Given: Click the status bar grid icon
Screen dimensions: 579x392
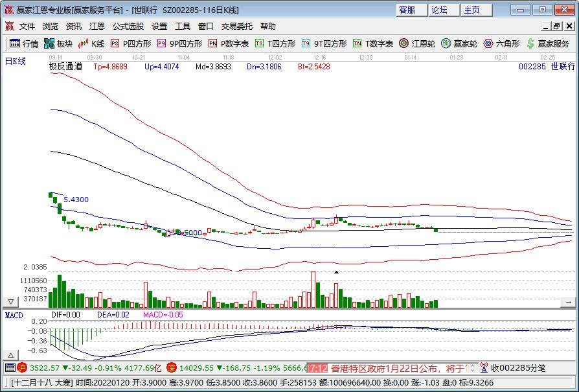Looking at the screenshot, I should [10, 367].
